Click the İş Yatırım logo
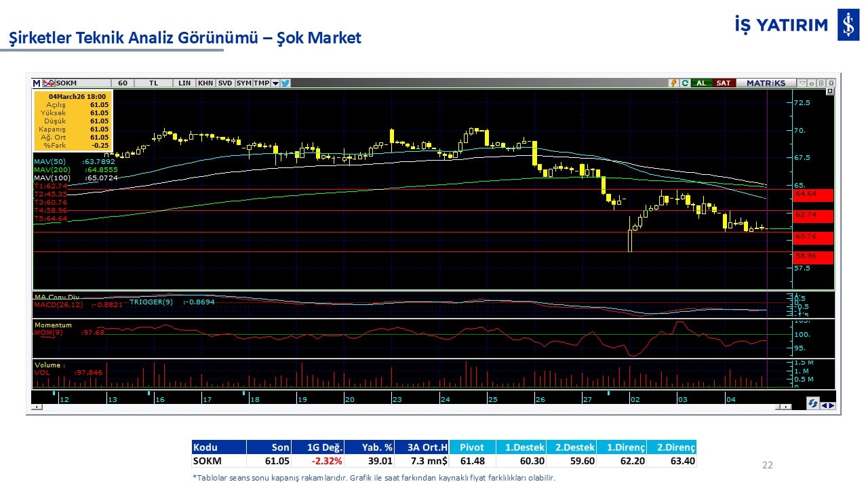 coord(848,26)
